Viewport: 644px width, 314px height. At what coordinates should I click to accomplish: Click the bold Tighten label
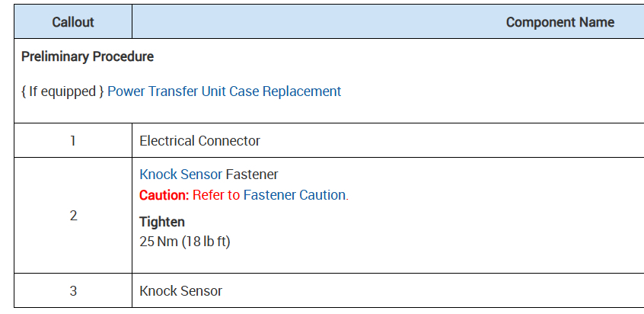[x=162, y=223]
